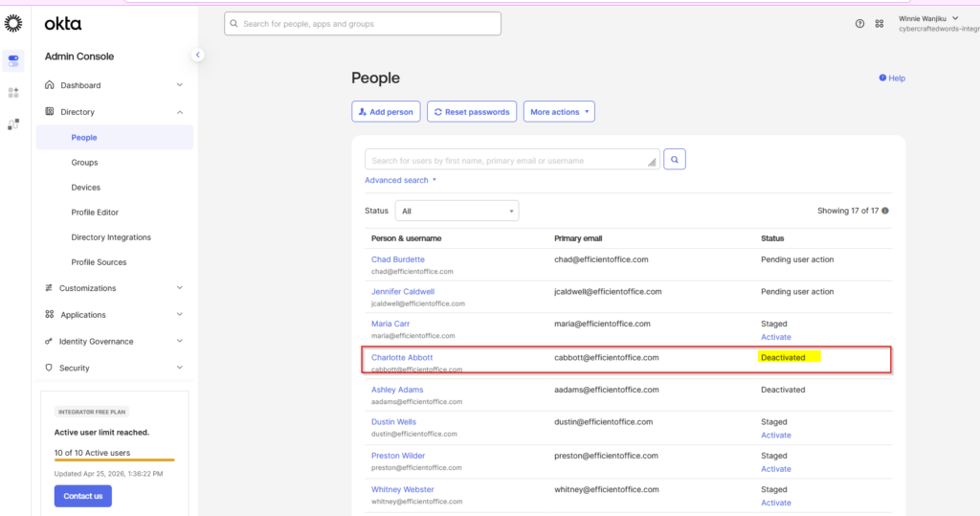Collapse the Directory menu section
The image size is (980, 516).
click(x=115, y=112)
